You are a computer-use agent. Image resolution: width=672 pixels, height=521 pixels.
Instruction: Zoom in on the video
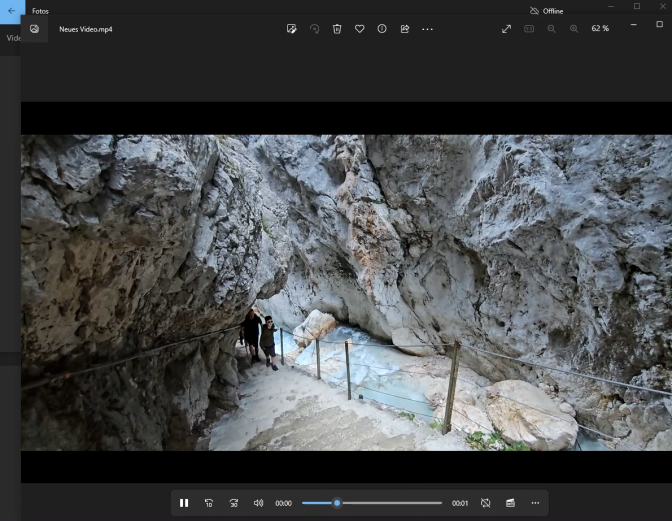click(x=574, y=29)
